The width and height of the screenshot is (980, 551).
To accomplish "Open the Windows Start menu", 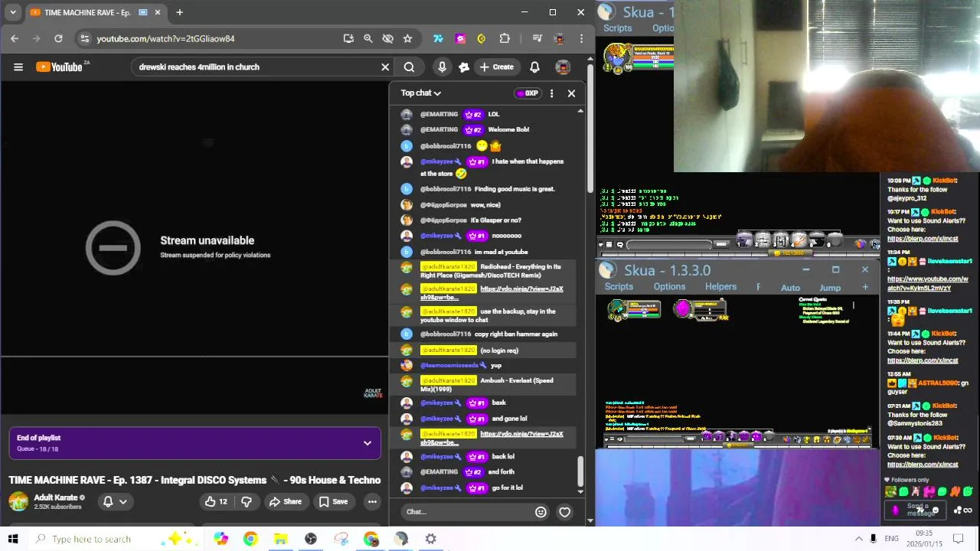I will coord(13,539).
